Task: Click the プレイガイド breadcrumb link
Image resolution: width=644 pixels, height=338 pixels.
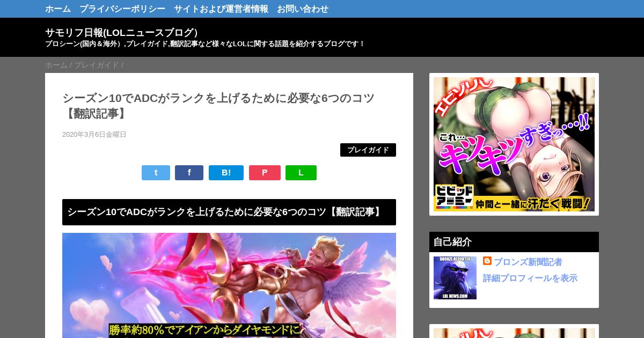Action: pos(97,65)
